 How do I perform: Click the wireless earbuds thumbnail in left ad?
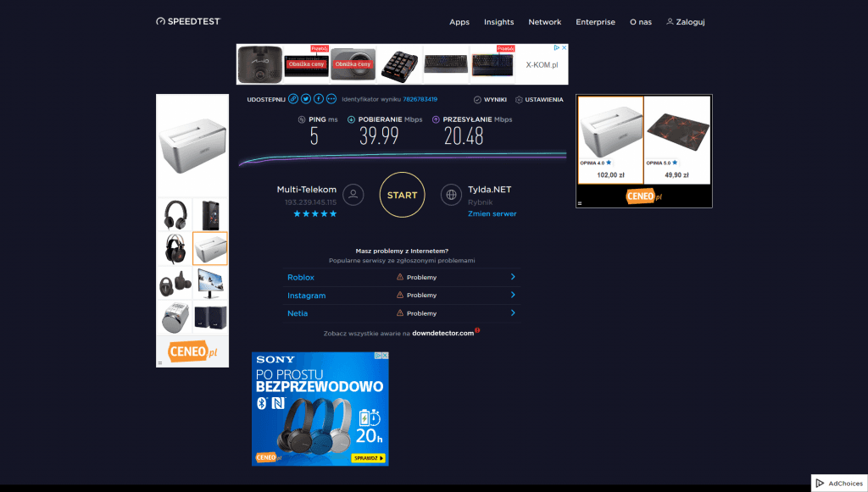pos(175,283)
